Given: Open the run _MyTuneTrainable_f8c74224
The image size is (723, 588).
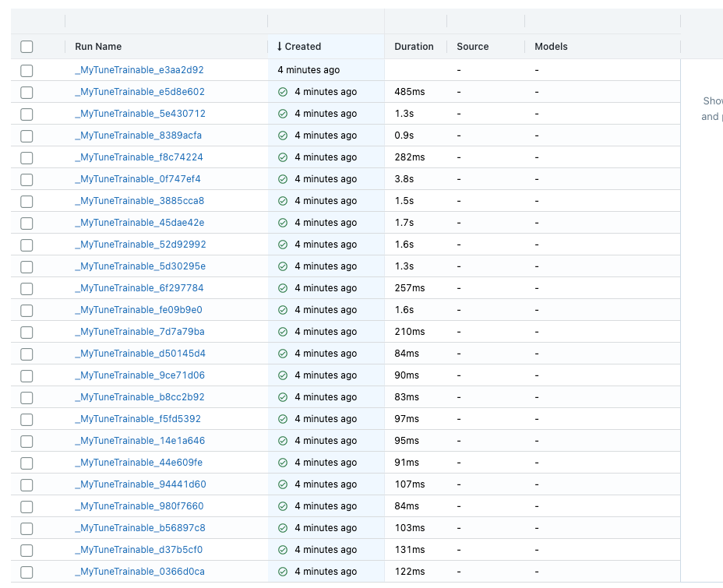Looking at the screenshot, I should (139, 157).
